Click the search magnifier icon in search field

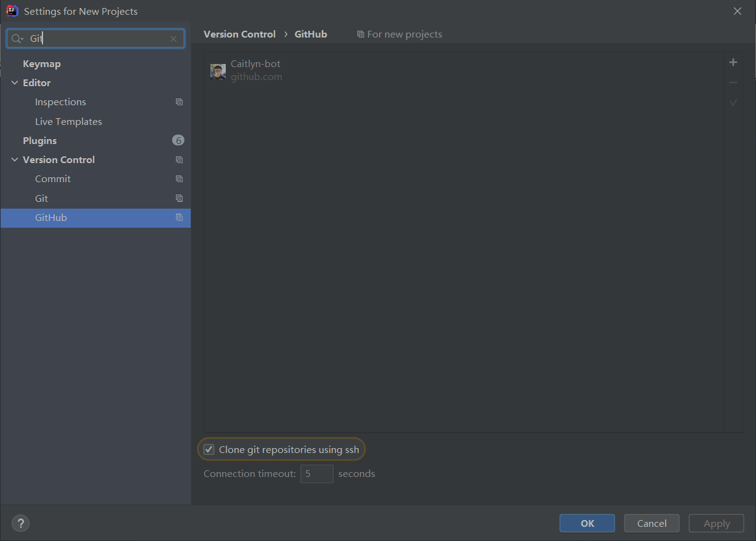click(17, 39)
